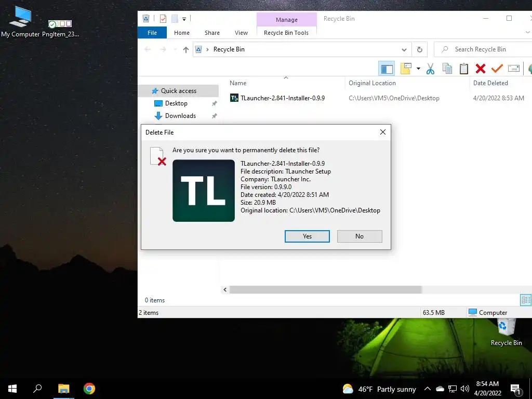The image size is (532, 399).
Task: Click the Search Recycle Bin field
Action: (x=484, y=49)
